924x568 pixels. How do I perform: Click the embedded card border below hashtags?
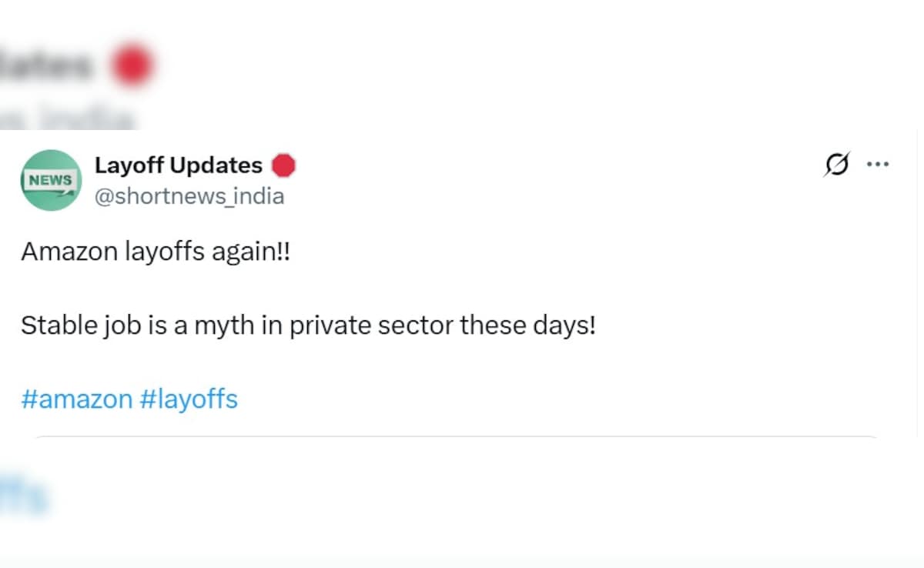(x=454, y=437)
